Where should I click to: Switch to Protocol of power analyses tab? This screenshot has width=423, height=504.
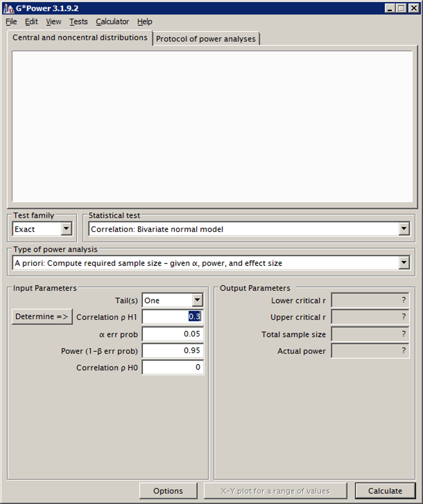[205, 39]
